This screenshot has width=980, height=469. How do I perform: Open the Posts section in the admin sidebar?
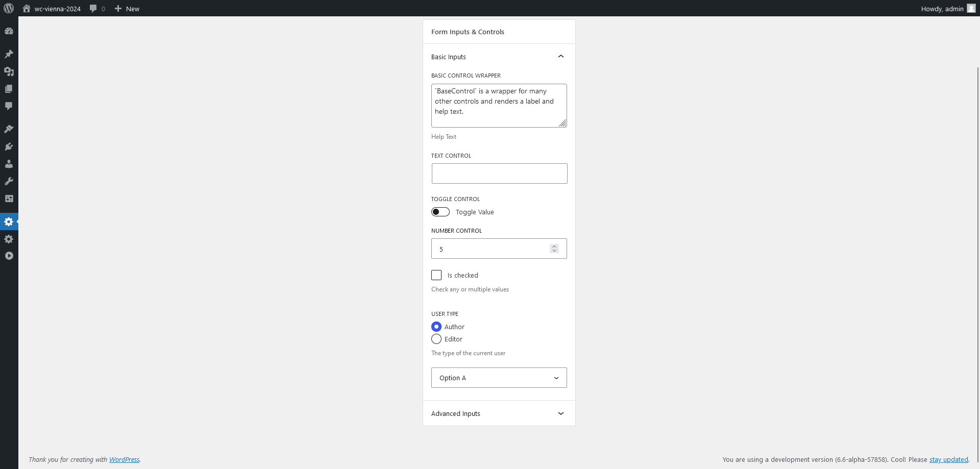click(x=9, y=54)
